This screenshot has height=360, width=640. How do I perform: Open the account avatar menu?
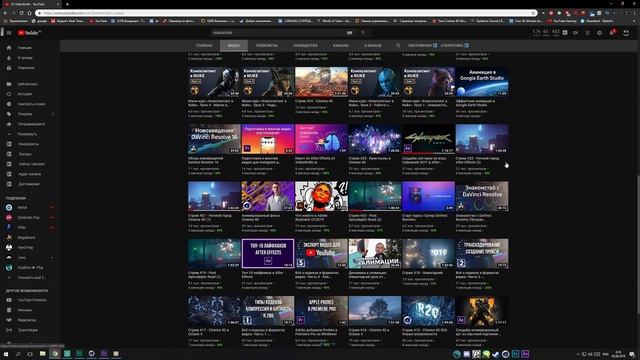pos(626,33)
